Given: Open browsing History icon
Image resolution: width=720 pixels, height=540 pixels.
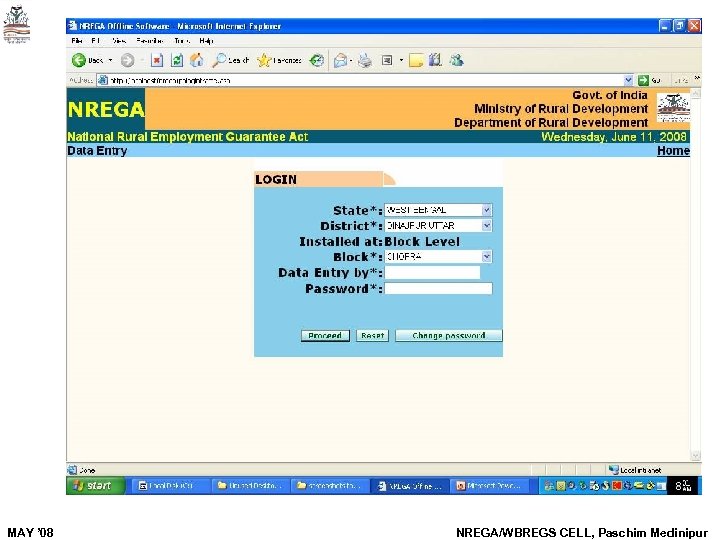Looking at the screenshot, I should point(316,60).
